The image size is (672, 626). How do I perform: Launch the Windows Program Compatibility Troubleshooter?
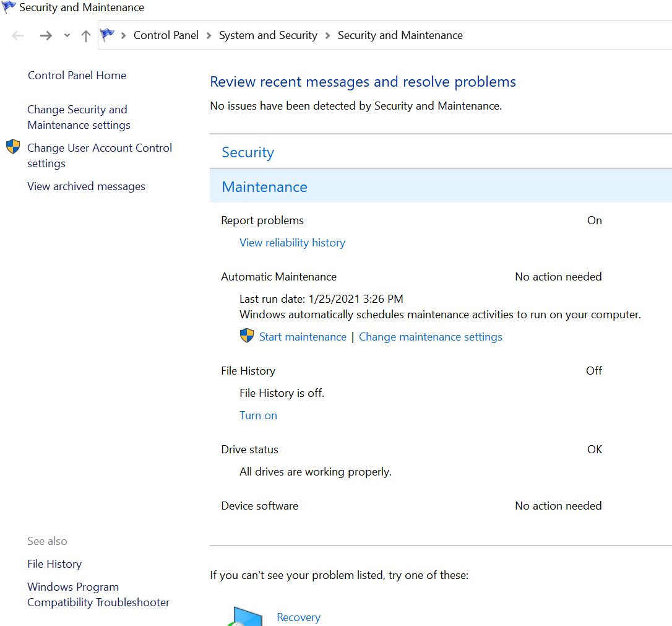coord(98,594)
